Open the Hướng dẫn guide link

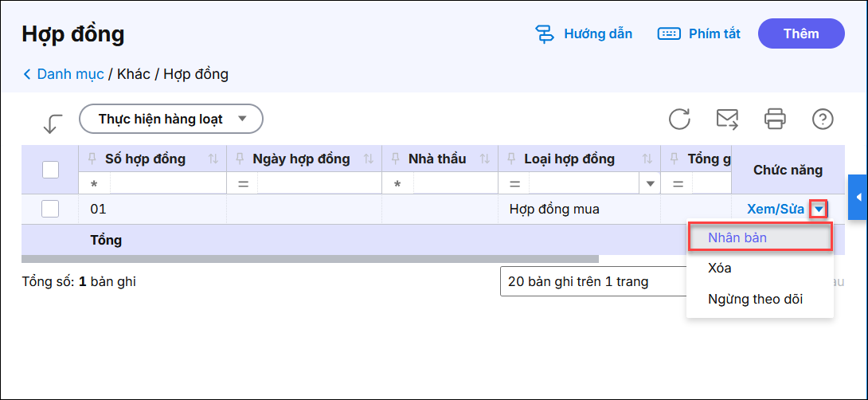coord(584,33)
